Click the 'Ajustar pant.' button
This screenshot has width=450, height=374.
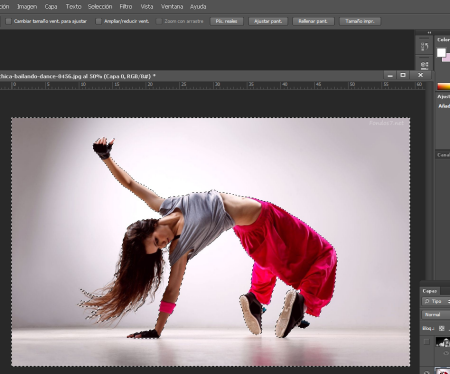click(x=268, y=21)
